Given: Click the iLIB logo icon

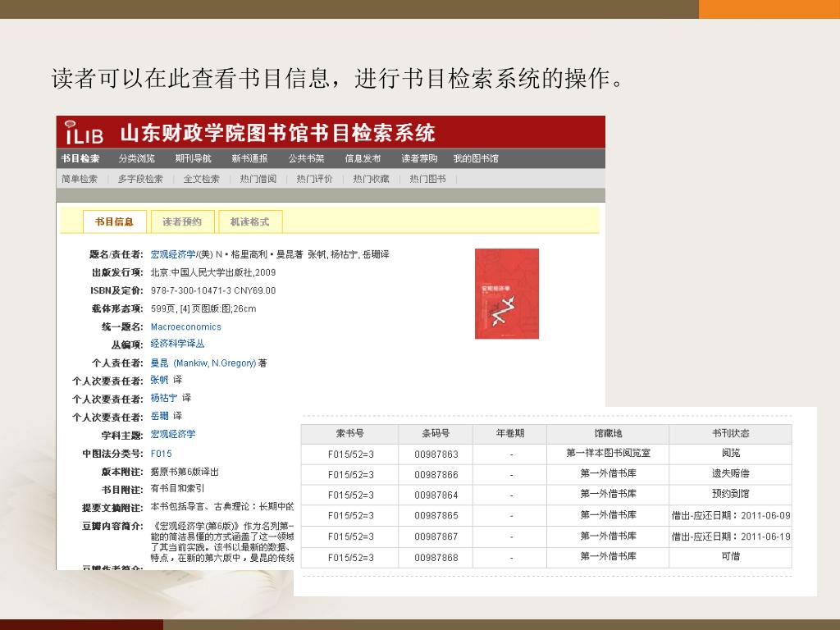Looking at the screenshot, I should pos(84,133).
